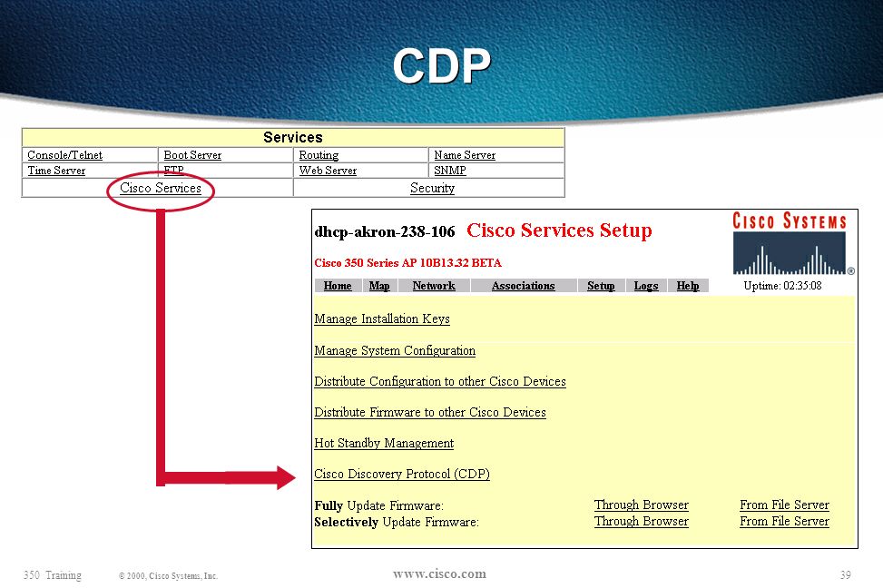Open Logs in the navigation bar
Viewport: 883px width, 588px height.
tap(646, 286)
